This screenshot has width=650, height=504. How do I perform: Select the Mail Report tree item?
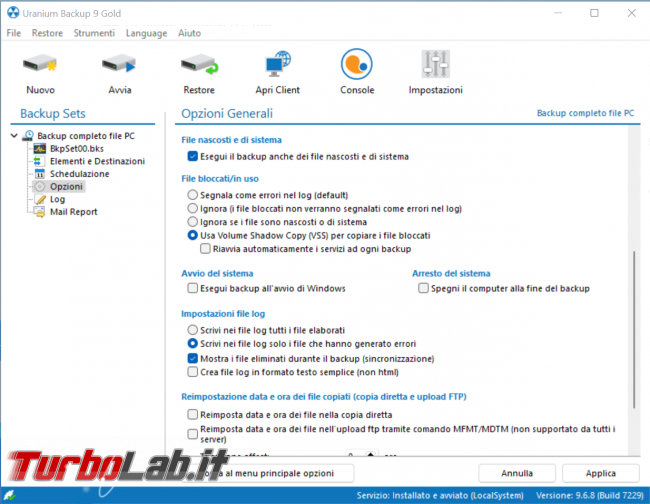coord(74,212)
